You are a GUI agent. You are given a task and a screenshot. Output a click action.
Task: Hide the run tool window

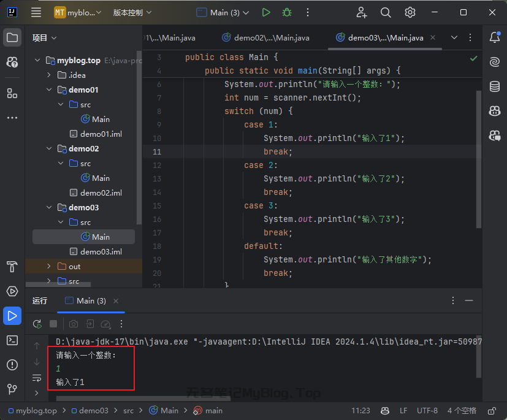[x=469, y=300]
